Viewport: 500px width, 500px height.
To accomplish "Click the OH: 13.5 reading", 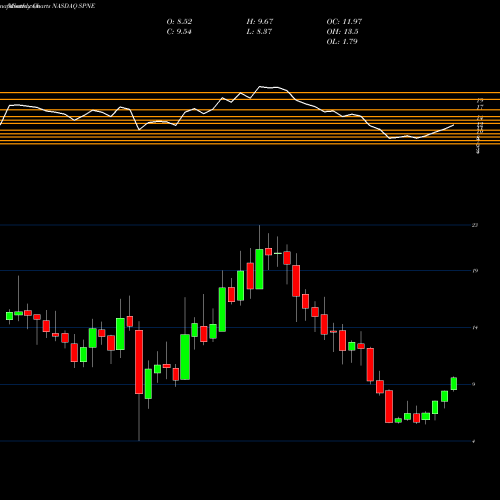I will (x=342, y=32).
